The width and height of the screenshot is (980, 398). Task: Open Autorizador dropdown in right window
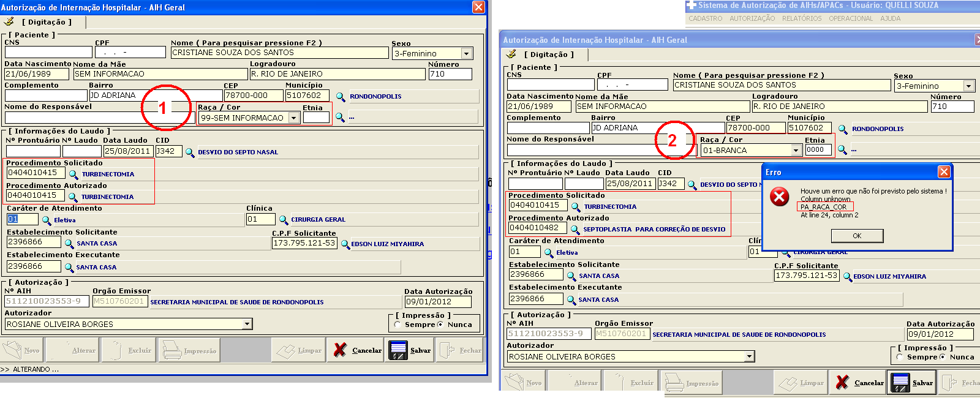(750, 356)
